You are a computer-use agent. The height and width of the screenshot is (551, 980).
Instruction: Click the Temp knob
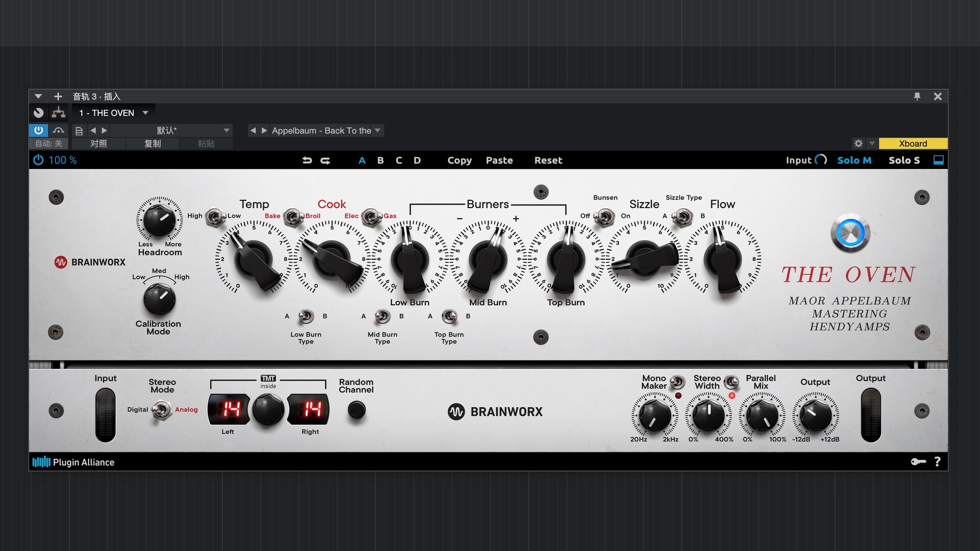(x=254, y=260)
